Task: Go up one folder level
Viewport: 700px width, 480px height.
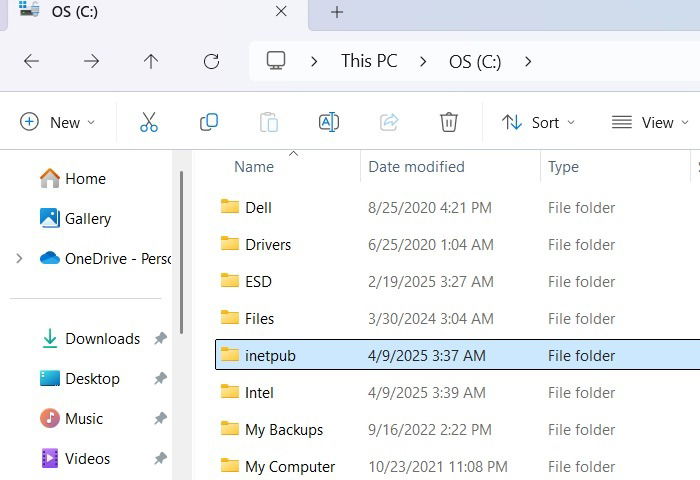Action: pyautogui.click(x=151, y=61)
